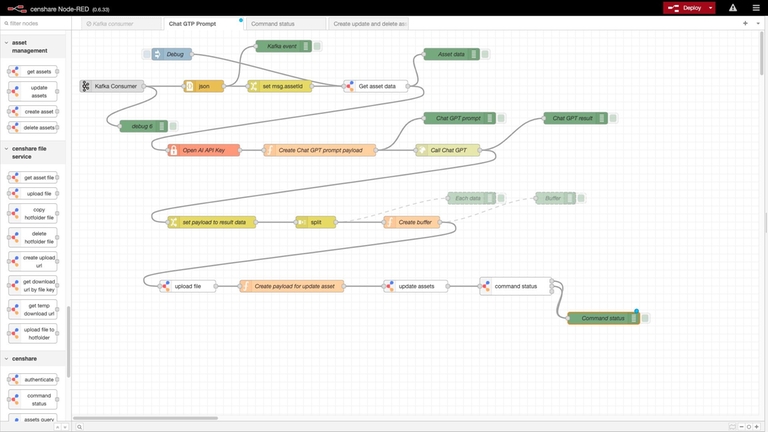Image resolution: width=768 pixels, height=432 pixels.
Task: Select the get temp download url node
Action: 33,310
